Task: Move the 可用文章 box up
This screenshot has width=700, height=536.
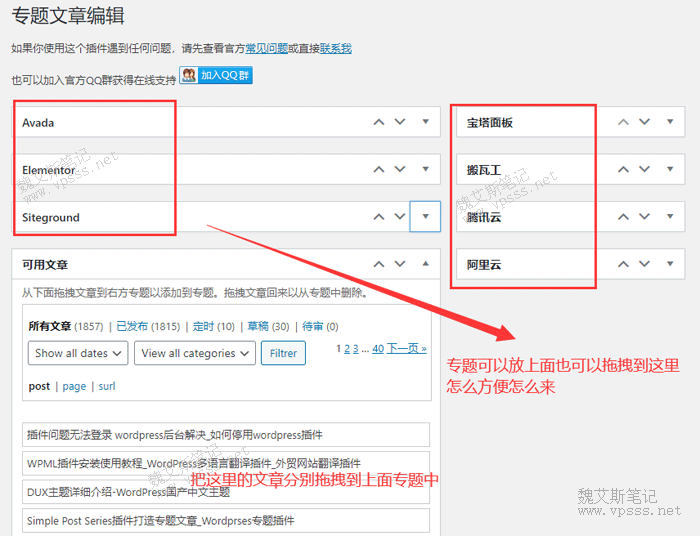Action: pos(378,264)
